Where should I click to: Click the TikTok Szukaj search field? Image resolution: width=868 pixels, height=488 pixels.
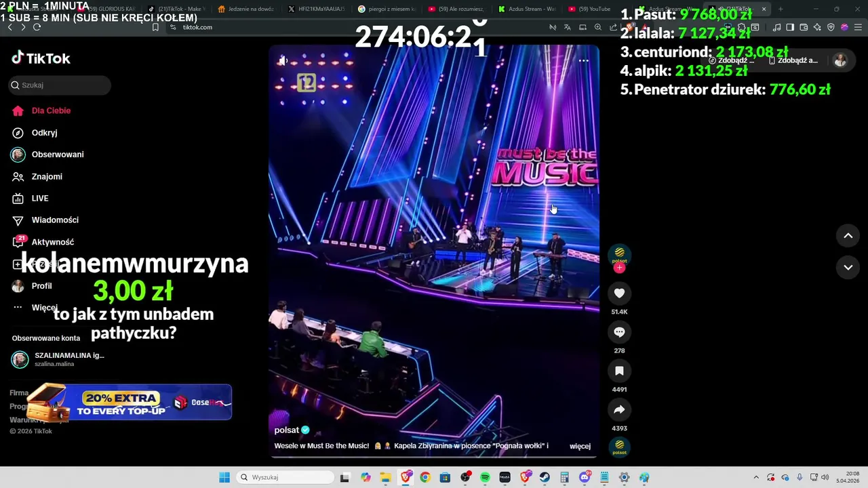[60, 85]
